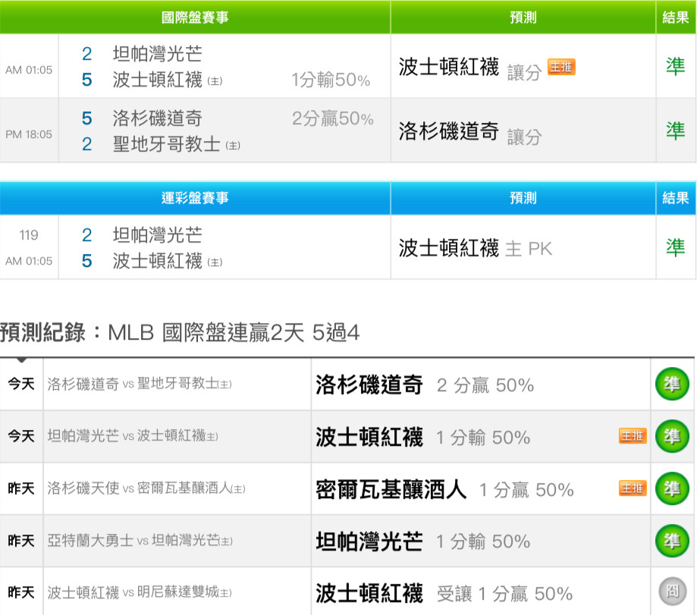Click the PM 18:05 game time

(29, 134)
